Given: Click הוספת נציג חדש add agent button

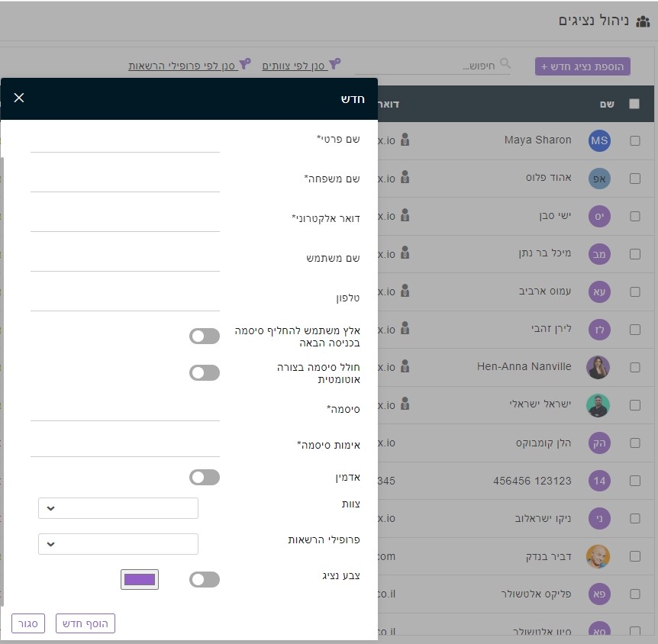Looking at the screenshot, I should click(582, 66).
